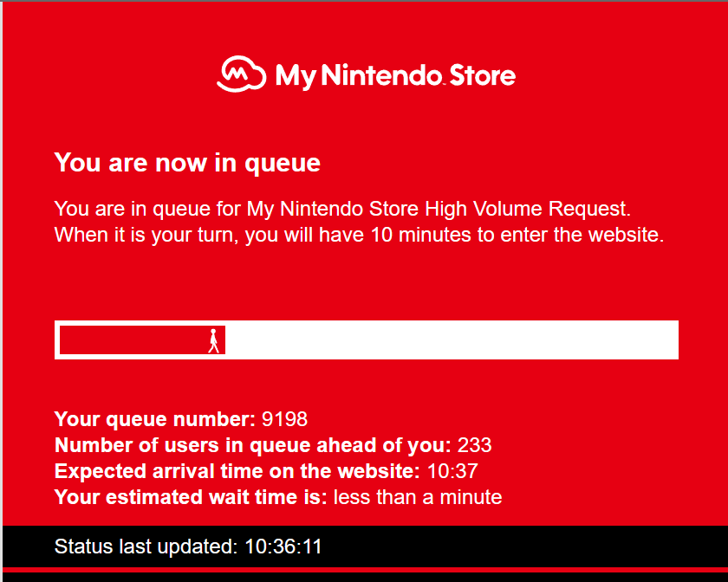The image size is (728, 582).
Task: Click the "Status last updated:" label
Action: click(145, 546)
